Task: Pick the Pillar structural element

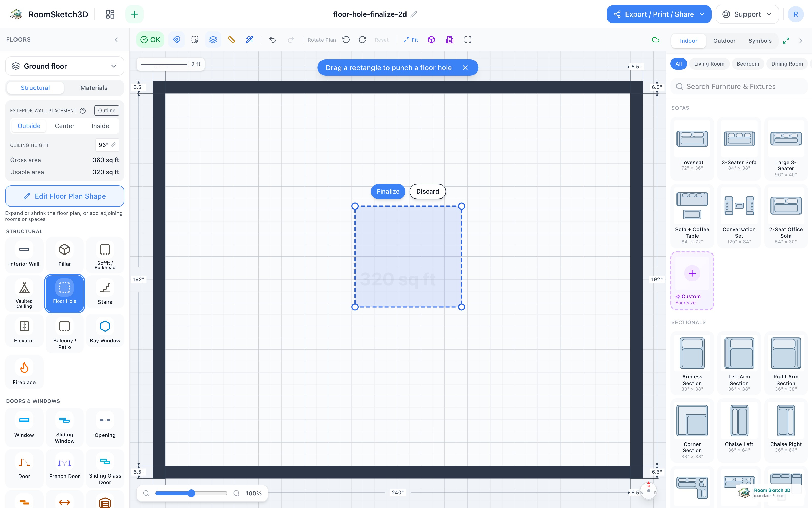Action: coord(64,255)
